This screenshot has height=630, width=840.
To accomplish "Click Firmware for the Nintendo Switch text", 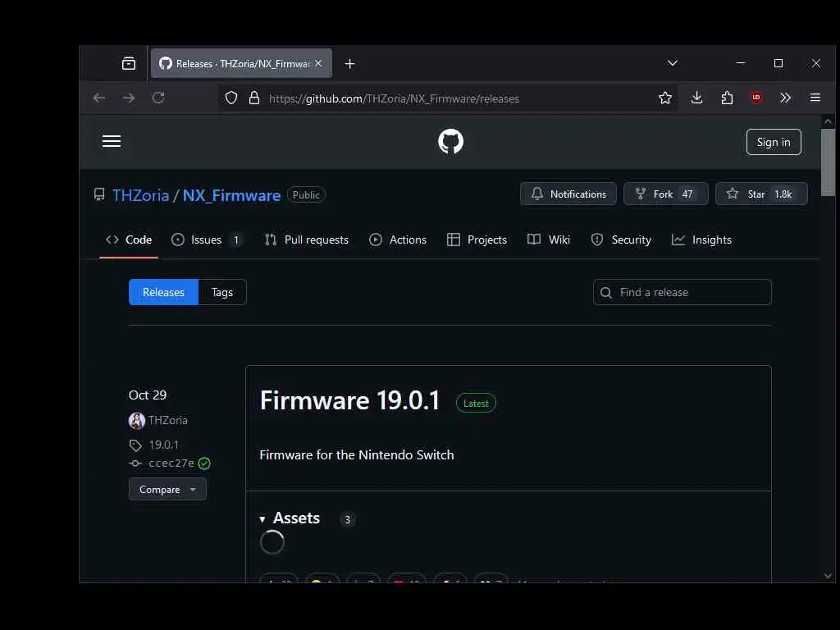I will tap(357, 454).
